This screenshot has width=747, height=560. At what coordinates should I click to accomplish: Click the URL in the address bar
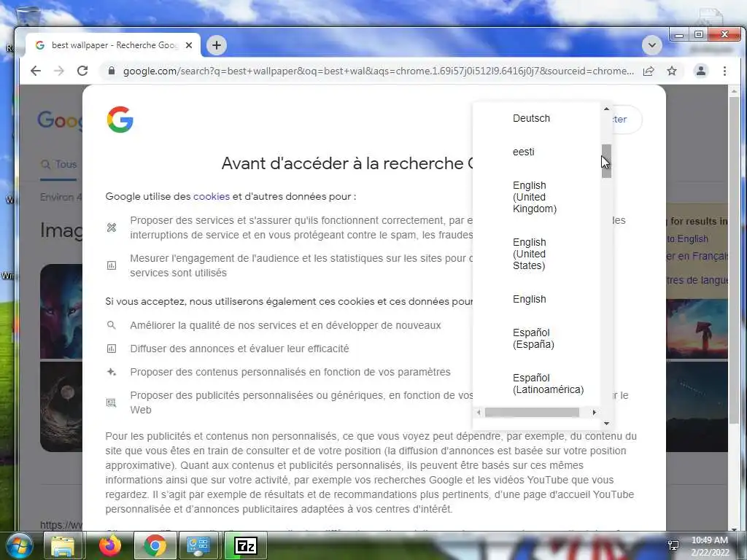click(379, 71)
